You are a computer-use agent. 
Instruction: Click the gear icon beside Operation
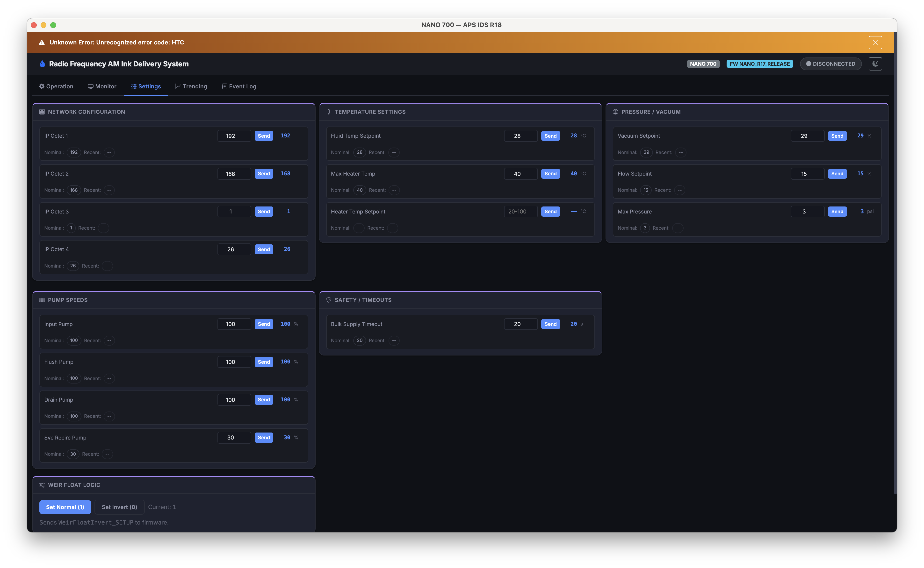(x=41, y=86)
